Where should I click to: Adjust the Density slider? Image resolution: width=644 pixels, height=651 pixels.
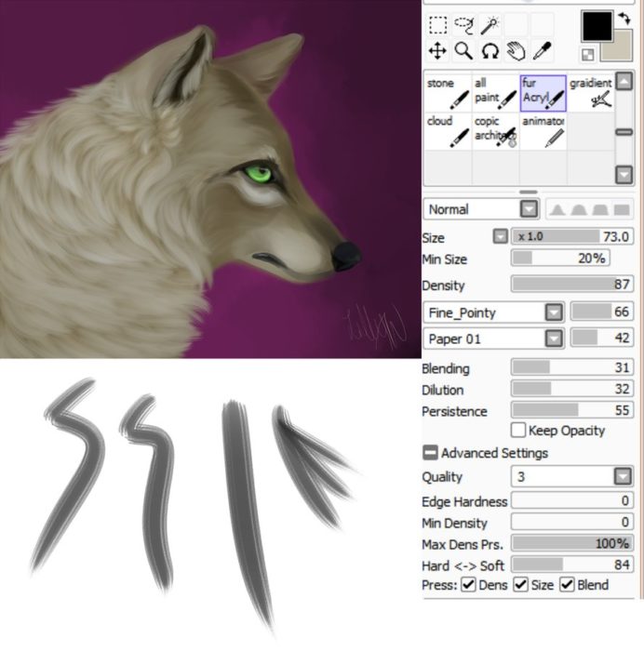point(572,285)
